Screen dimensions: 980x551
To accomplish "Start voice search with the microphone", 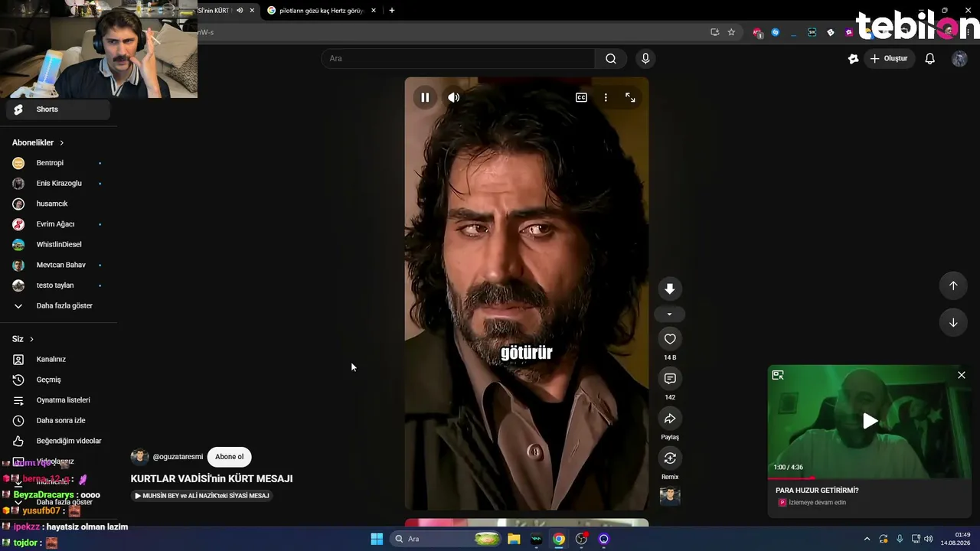I will click(x=645, y=58).
